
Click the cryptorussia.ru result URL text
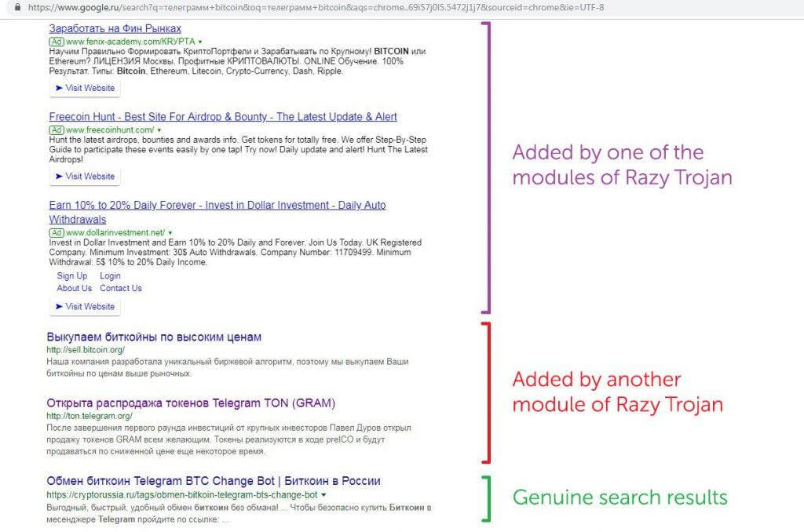182,495
